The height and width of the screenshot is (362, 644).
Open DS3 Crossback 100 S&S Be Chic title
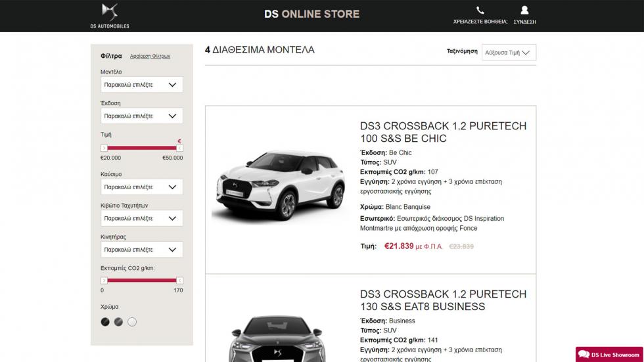443,132
